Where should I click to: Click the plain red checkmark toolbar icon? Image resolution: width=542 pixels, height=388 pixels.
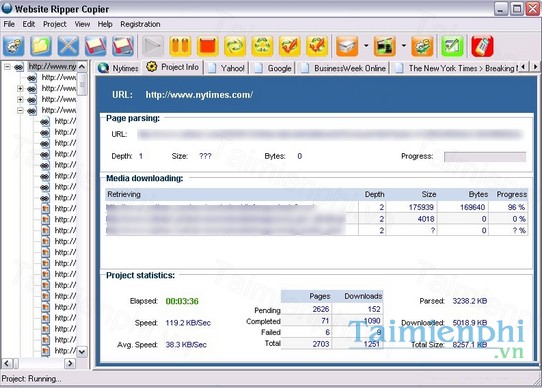pyautogui.click(x=289, y=46)
